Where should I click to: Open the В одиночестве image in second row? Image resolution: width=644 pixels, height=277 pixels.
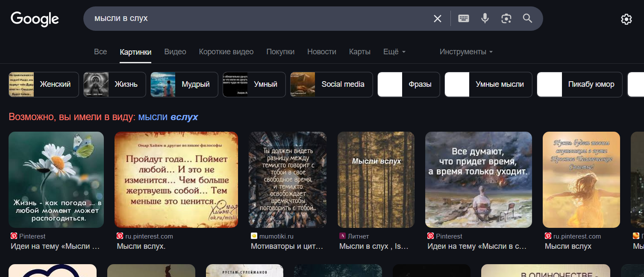coord(546,271)
